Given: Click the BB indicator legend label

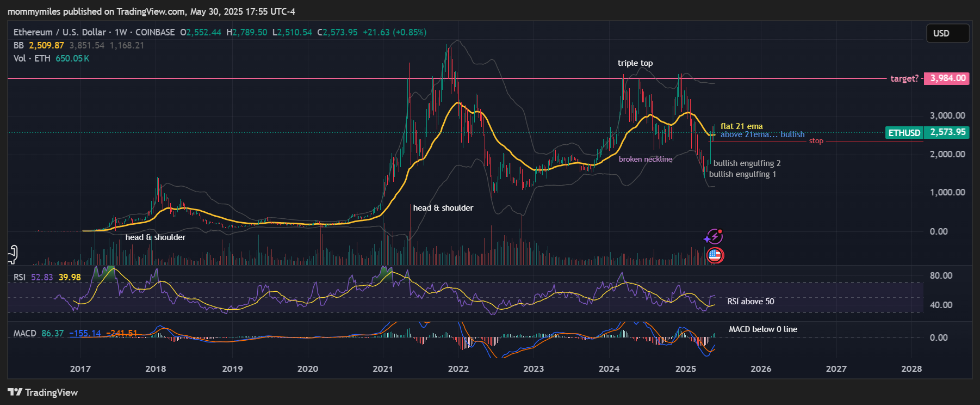Looking at the screenshot, I should [x=18, y=46].
